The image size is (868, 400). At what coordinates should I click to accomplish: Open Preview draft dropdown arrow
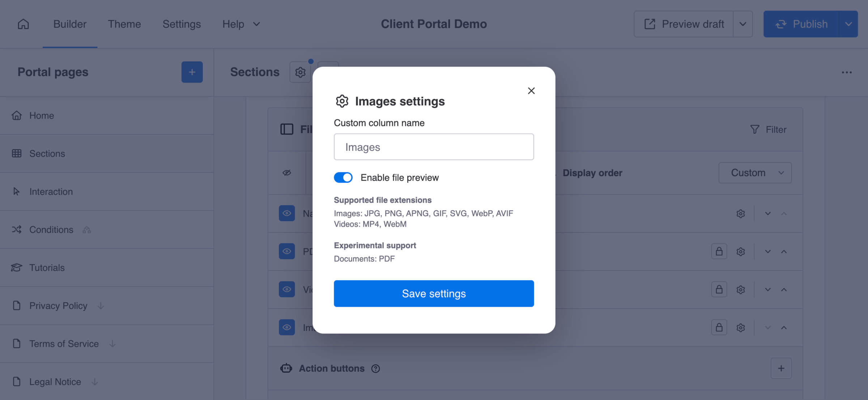point(743,24)
